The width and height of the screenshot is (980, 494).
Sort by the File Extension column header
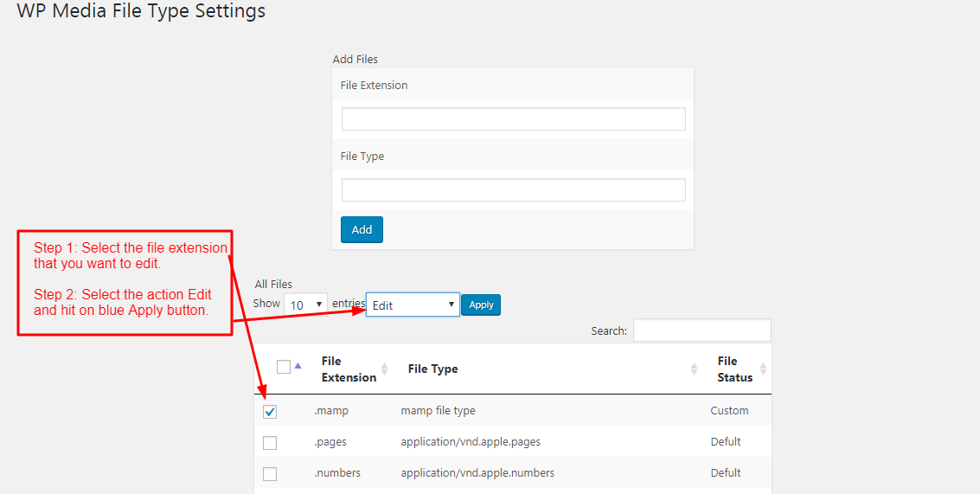[x=349, y=369]
